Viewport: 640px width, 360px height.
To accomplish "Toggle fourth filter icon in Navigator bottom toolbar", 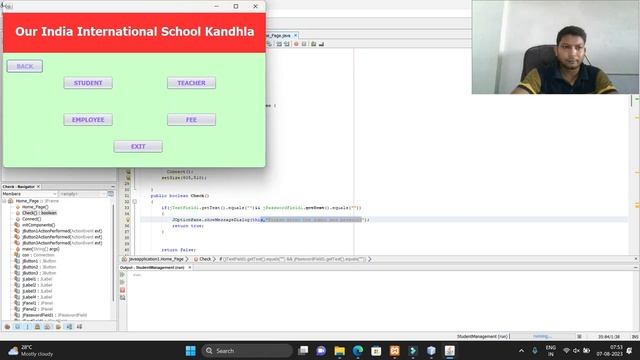I will click(x=38, y=327).
